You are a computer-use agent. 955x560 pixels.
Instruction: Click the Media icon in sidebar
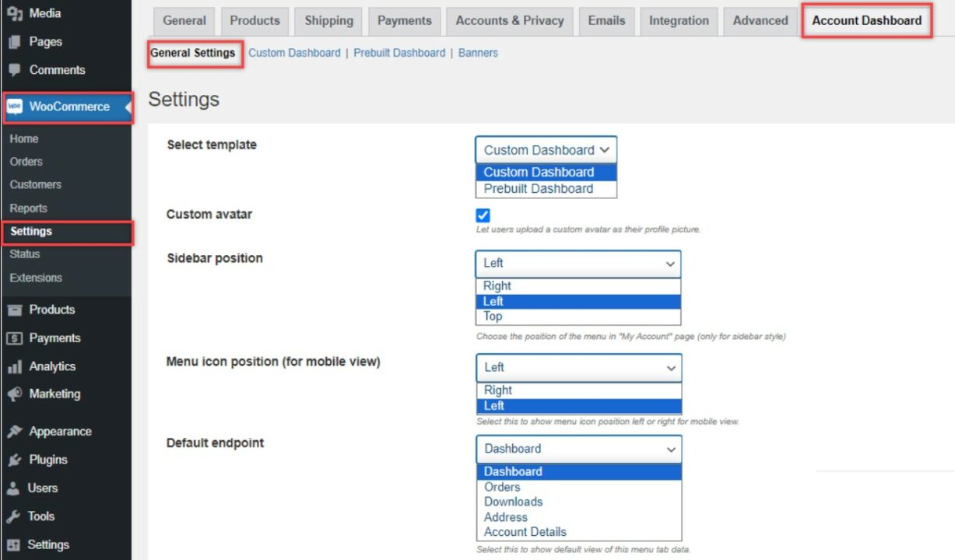pyautogui.click(x=14, y=13)
